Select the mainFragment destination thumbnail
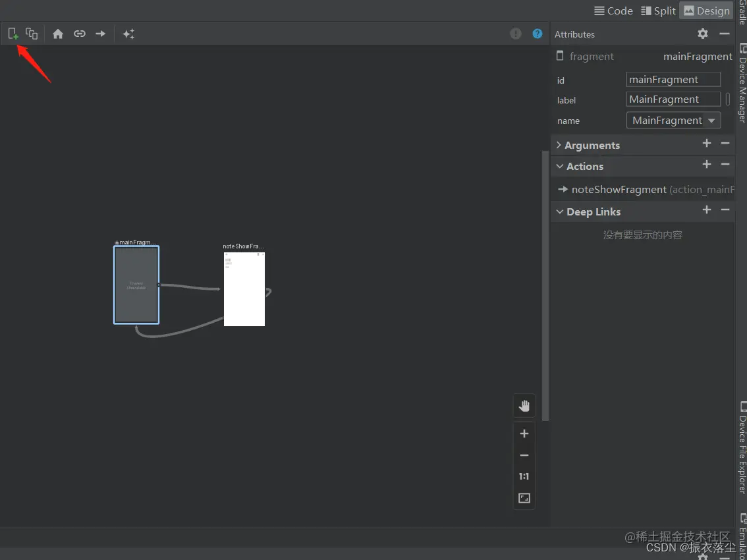Viewport: 747px width, 560px height. (136, 285)
